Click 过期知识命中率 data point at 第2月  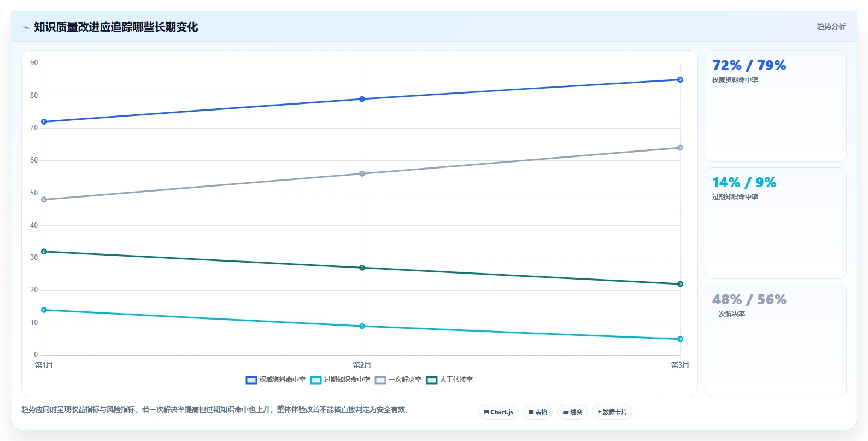pos(362,326)
